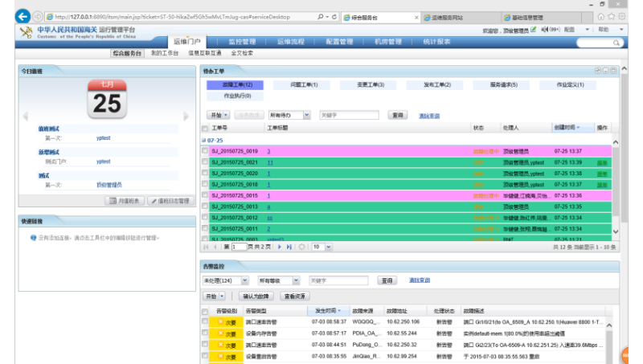Tick the select-all checkbox in the 告警级别 header

coord(205,311)
